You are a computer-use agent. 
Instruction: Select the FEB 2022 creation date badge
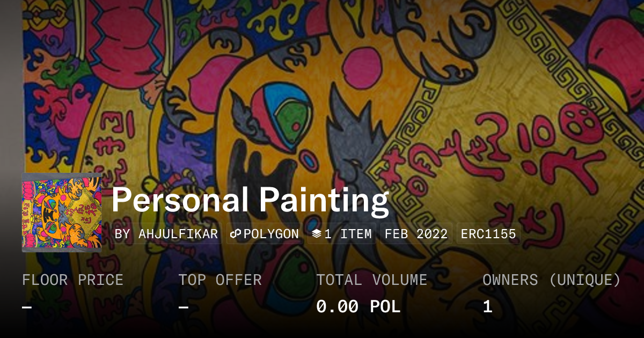point(416,234)
